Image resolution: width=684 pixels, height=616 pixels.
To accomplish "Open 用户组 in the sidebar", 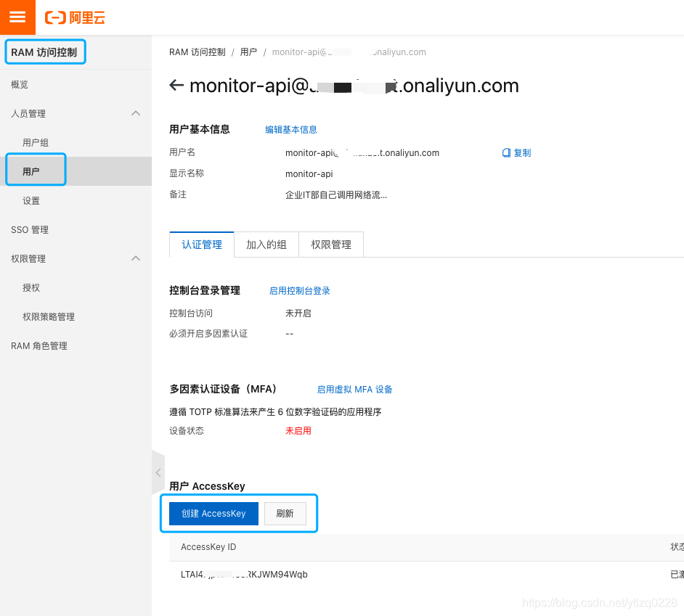I will coord(36,142).
